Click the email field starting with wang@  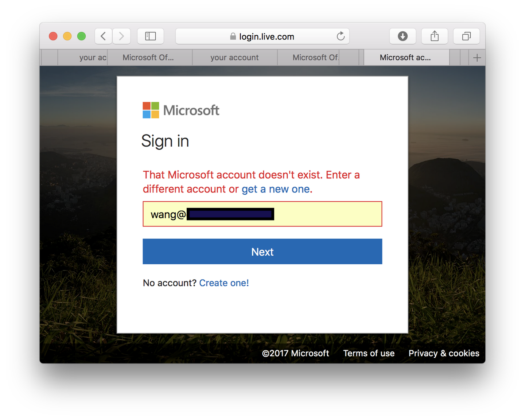[262, 214]
